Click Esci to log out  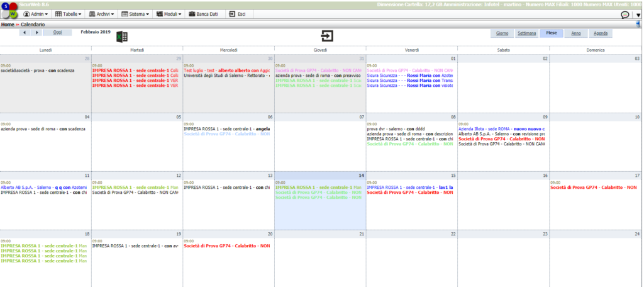pyautogui.click(x=238, y=14)
